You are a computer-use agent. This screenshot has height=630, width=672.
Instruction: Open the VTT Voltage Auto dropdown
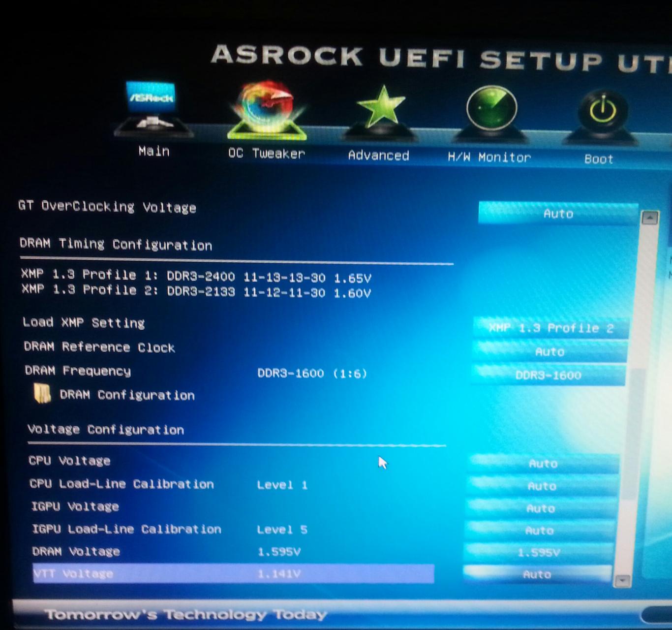pyautogui.click(x=537, y=574)
